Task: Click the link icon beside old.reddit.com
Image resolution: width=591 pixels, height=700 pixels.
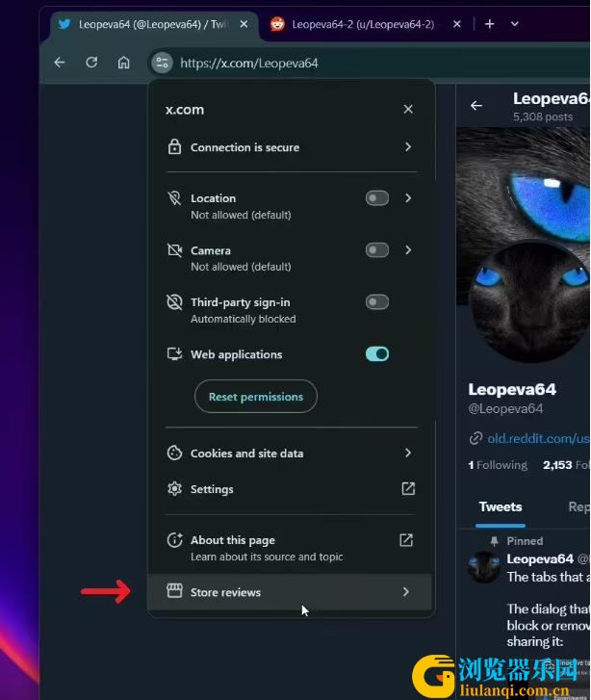Action: point(475,438)
